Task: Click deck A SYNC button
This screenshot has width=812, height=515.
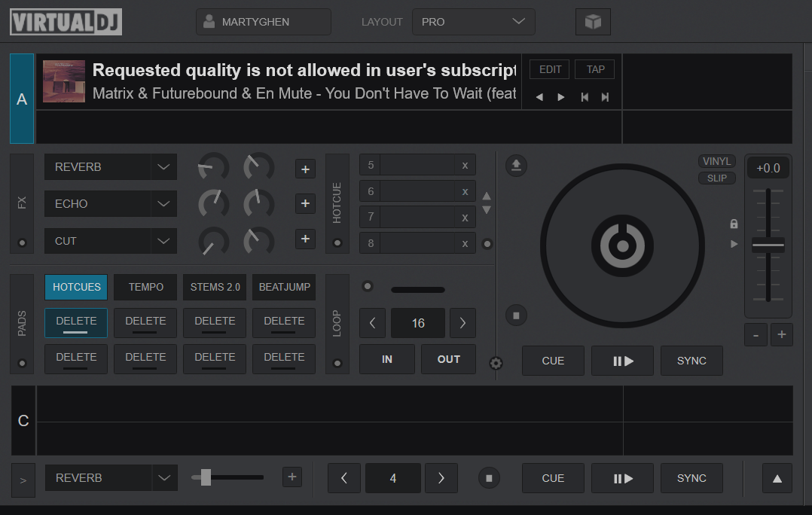Action: [691, 361]
